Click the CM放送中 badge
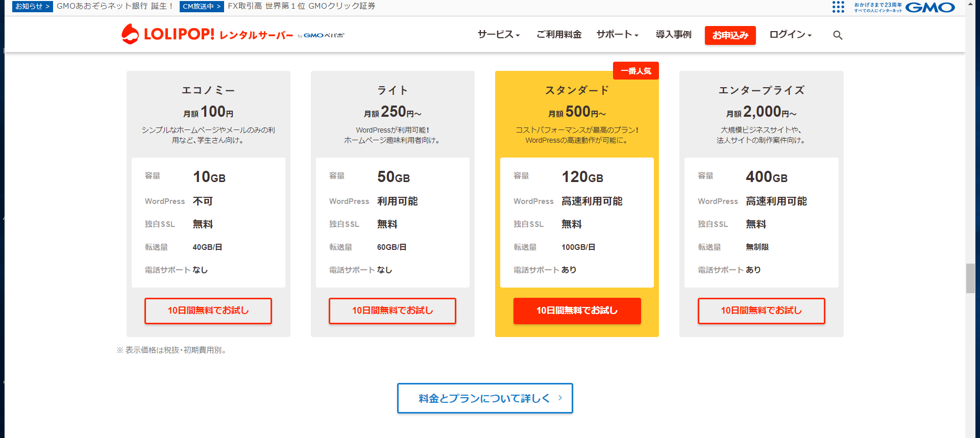 coord(202,6)
